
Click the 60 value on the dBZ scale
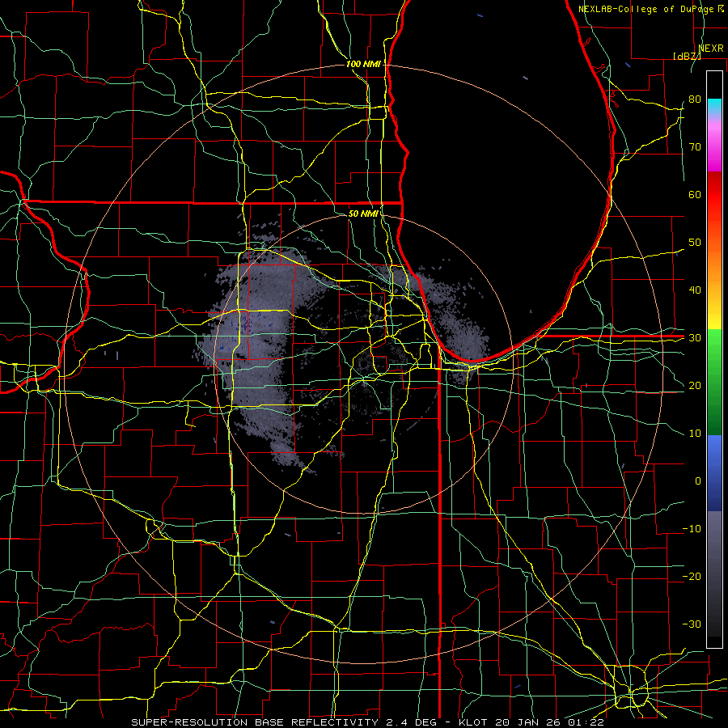tap(695, 194)
